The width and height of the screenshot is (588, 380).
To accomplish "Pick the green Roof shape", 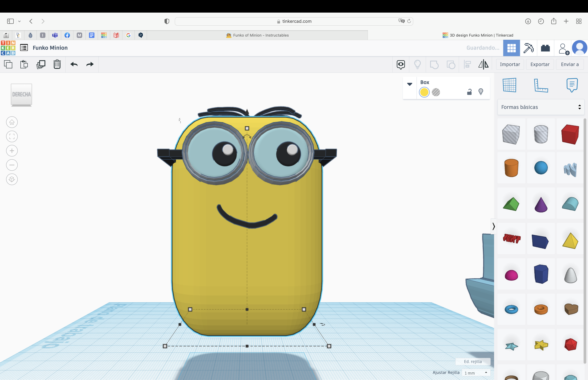I will pyautogui.click(x=511, y=204).
